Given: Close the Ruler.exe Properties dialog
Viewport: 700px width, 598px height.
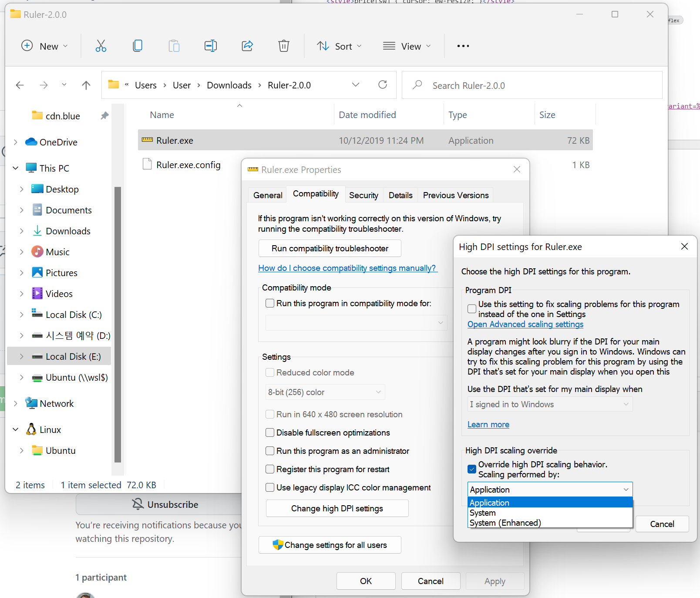Looking at the screenshot, I should tap(517, 169).
